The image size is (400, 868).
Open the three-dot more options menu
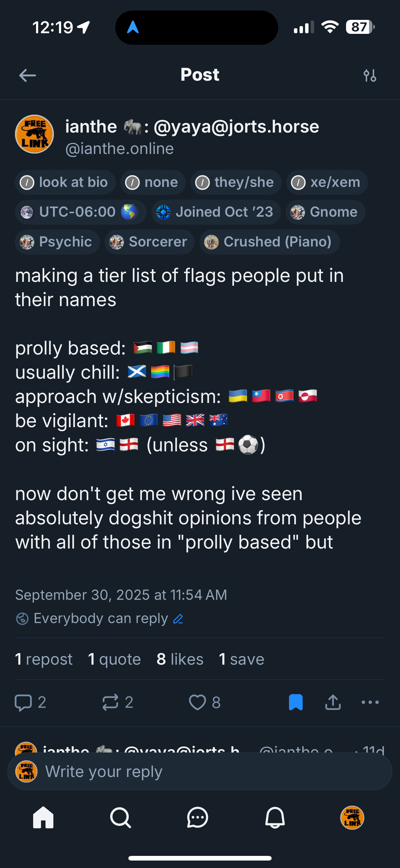pos(370,703)
